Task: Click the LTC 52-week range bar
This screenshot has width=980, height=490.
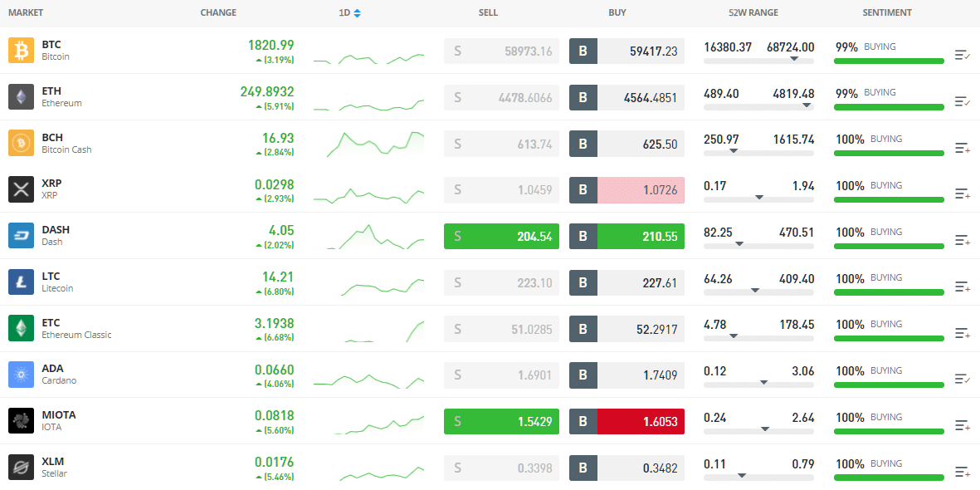Action: click(758, 292)
